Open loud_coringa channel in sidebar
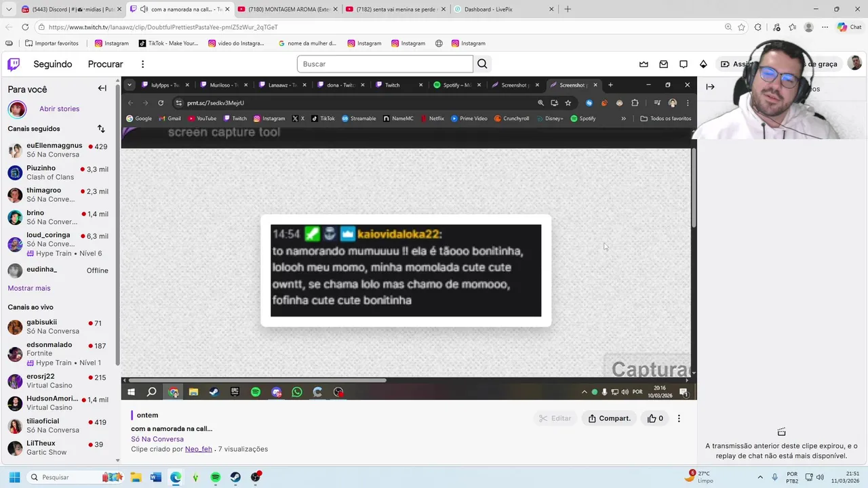 point(58,244)
